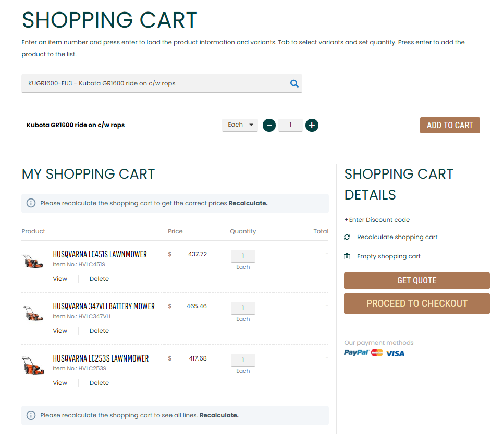The width and height of the screenshot is (504, 435).
Task: Click the Empty shopping cart link
Action: 388,256
